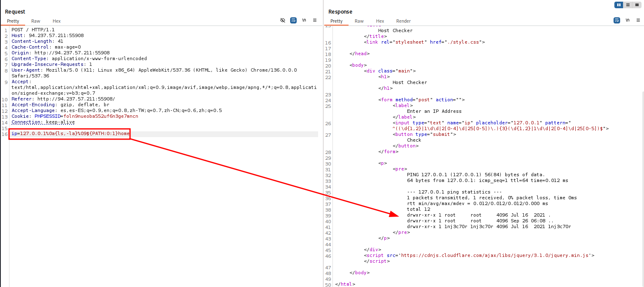Click the '1nj3c70r' directory listing row
This screenshot has height=287, width=644.
click(489, 226)
